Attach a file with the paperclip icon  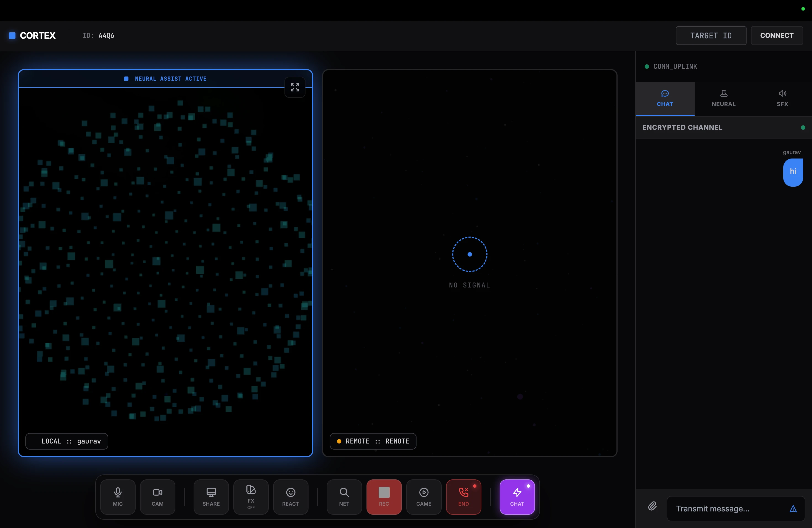tap(653, 506)
